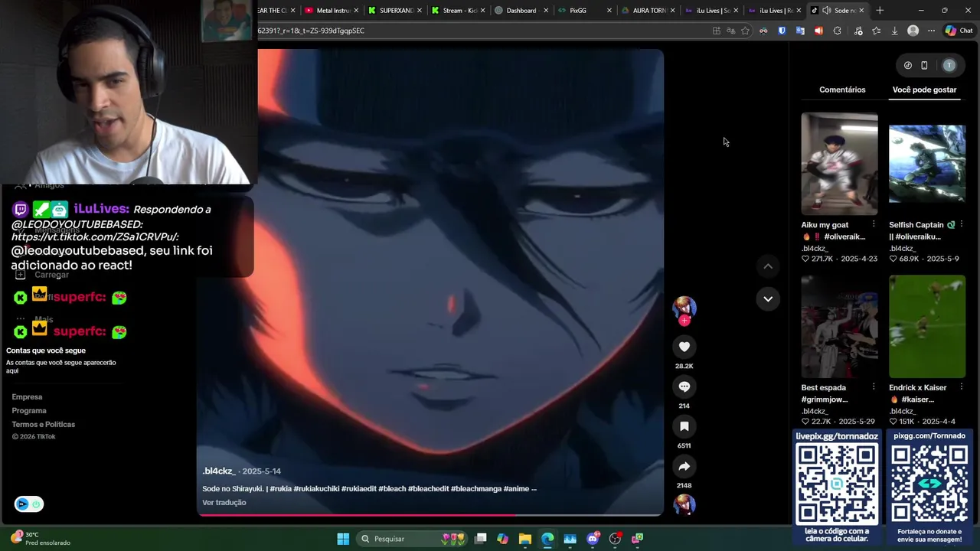Click the TikTok coin icon in top pill
This screenshot has width=980, height=551.
[908, 65]
